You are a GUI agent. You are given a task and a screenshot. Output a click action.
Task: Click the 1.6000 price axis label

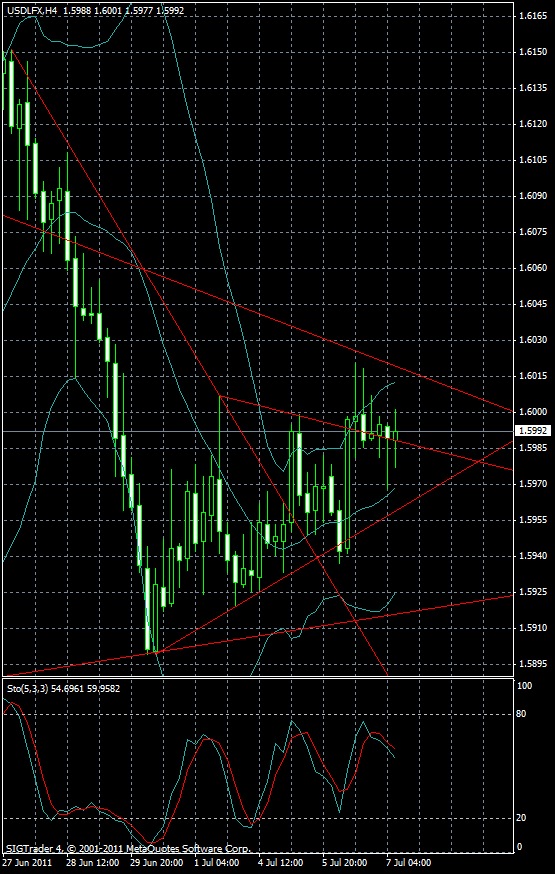click(532, 412)
